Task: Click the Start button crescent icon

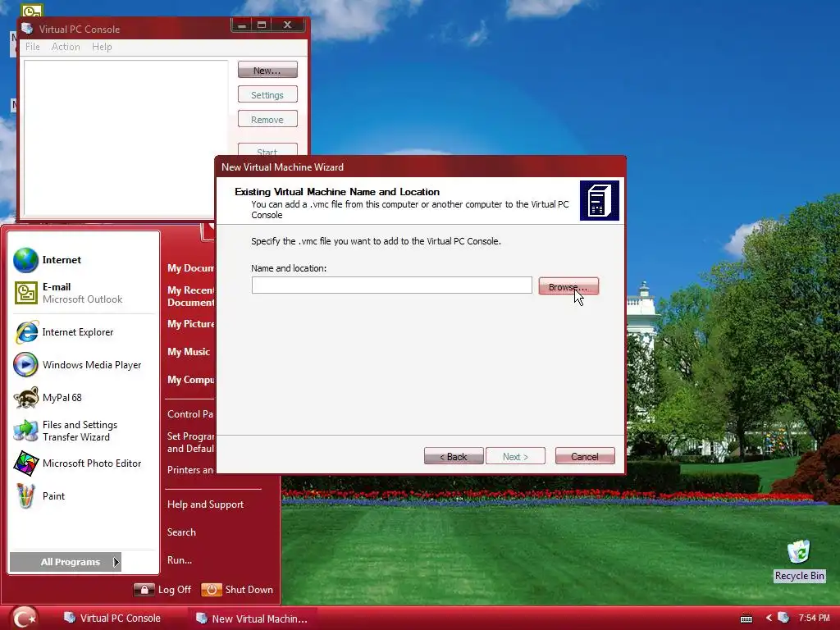Action: tap(25, 618)
